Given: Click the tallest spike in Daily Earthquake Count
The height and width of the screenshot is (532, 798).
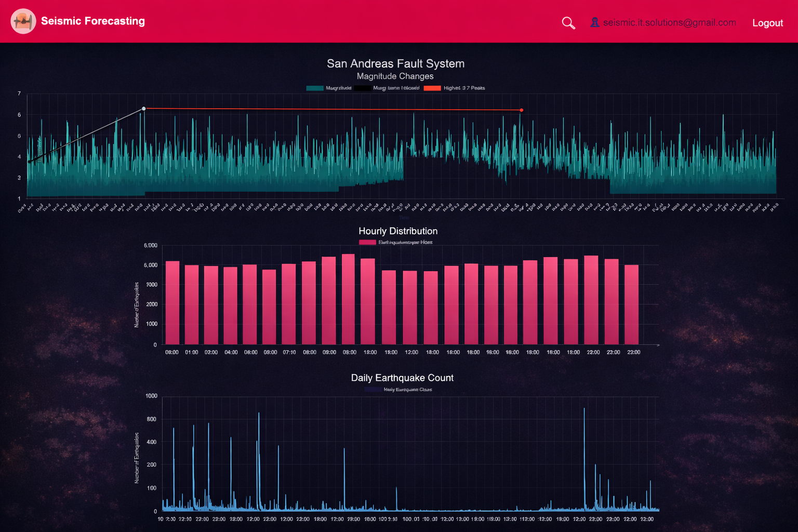Looking at the screenshot, I should pos(584,457).
